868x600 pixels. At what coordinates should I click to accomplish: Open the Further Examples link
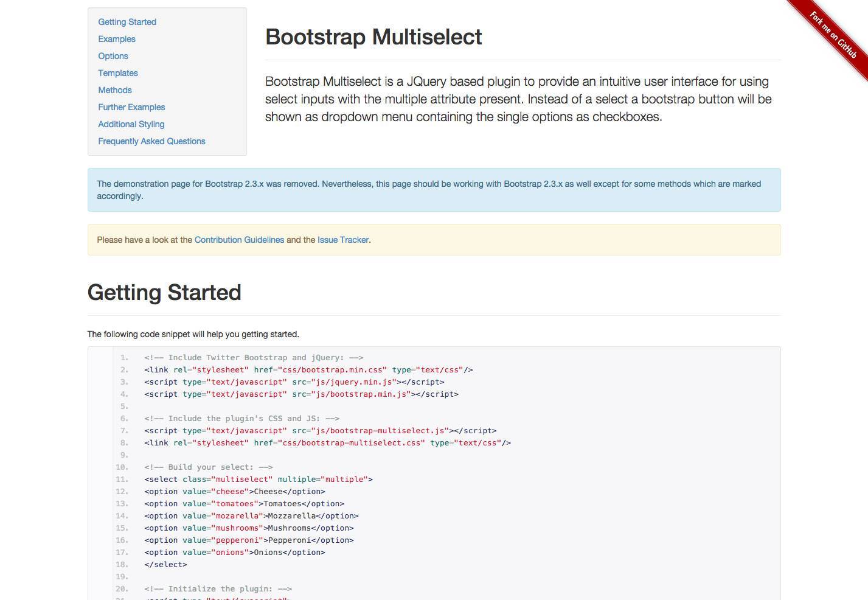click(x=131, y=107)
